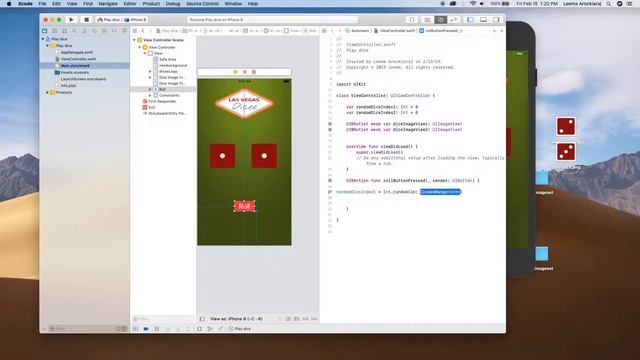The height and width of the screenshot is (360, 640).
Task: Open ViewController.swift in assistant jump bar
Action: coord(395,31)
